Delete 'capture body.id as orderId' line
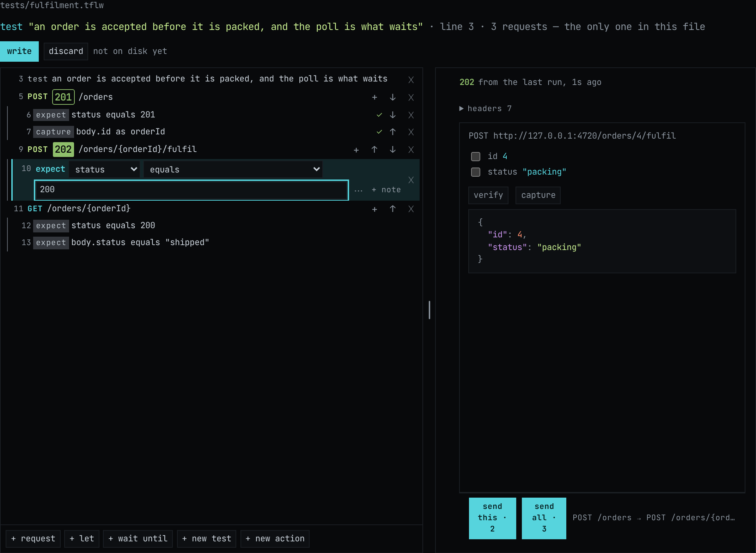756x553 pixels. [x=411, y=132]
